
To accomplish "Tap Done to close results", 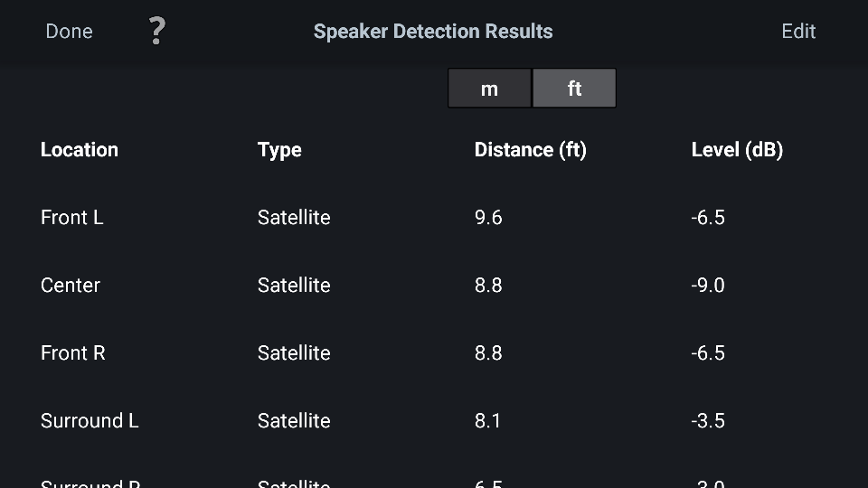I will click(x=70, y=31).
